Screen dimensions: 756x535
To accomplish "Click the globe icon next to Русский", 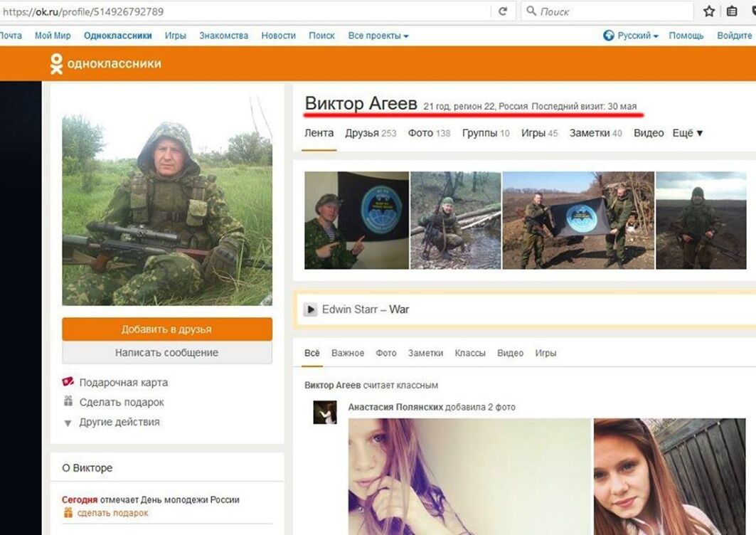I will pyautogui.click(x=608, y=36).
